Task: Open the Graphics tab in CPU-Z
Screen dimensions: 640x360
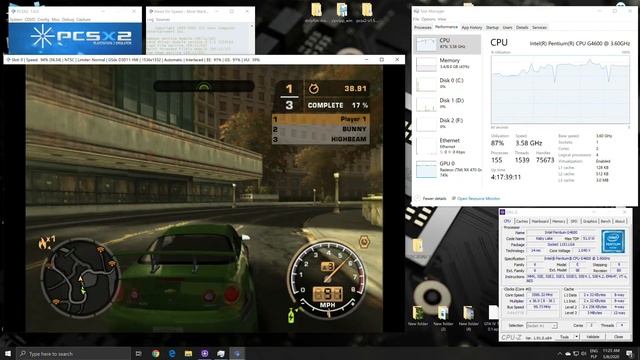Action: click(x=590, y=221)
